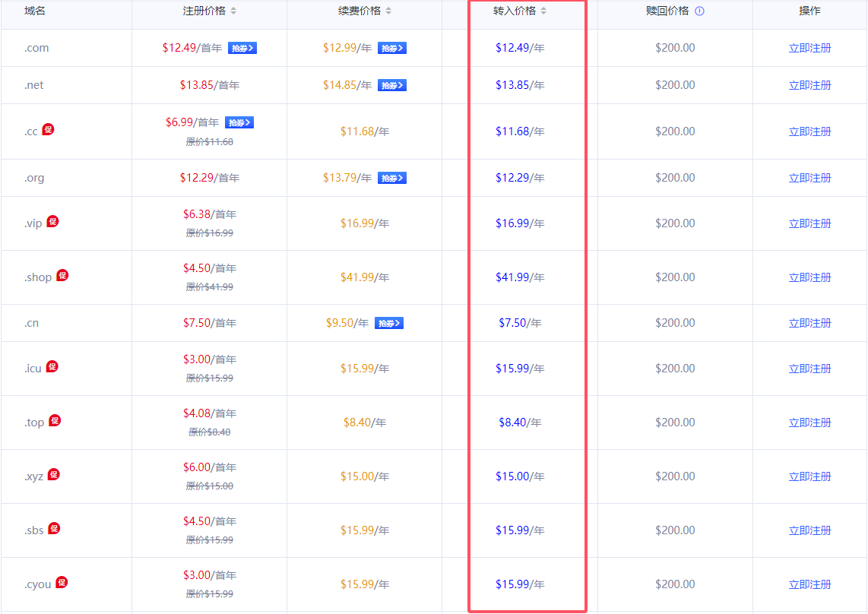Click the 抢券 coupon badge for .net renewal
The height and width of the screenshot is (614, 868).
[392, 85]
